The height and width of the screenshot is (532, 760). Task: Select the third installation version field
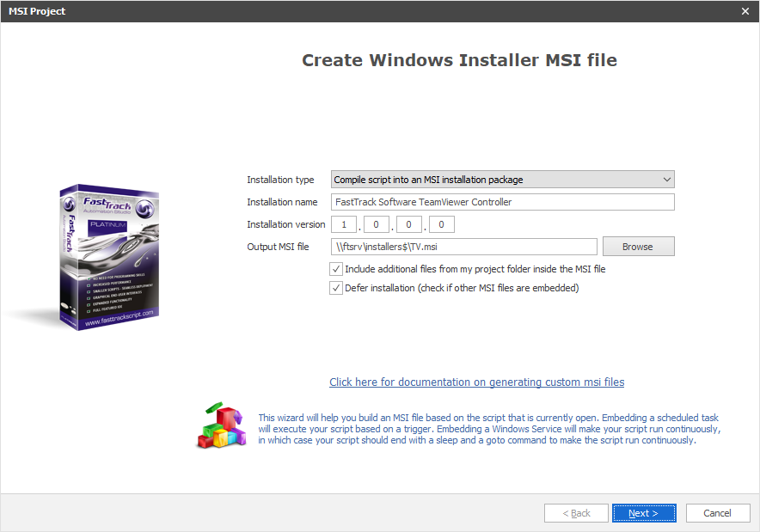click(408, 224)
